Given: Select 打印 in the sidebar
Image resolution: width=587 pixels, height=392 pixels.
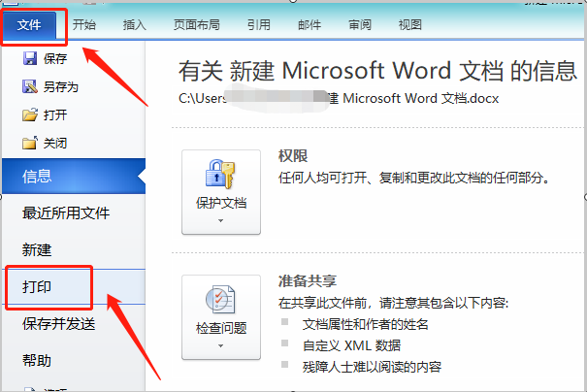Looking at the screenshot, I should pyautogui.click(x=74, y=287).
